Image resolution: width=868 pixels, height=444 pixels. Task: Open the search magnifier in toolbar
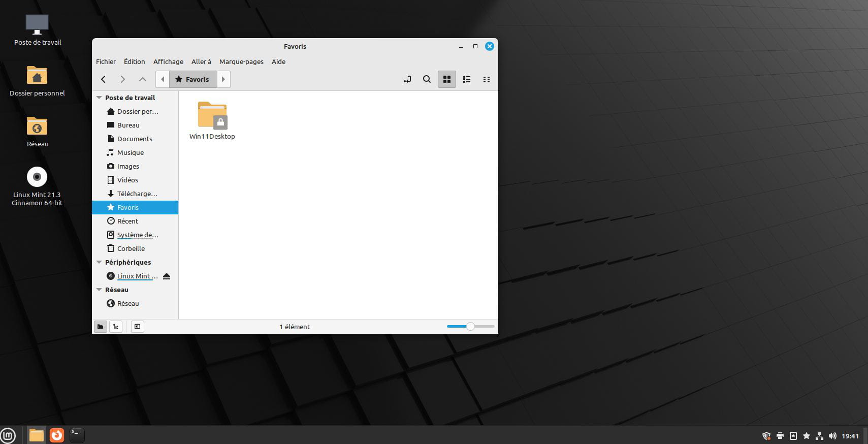pos(427,79)
